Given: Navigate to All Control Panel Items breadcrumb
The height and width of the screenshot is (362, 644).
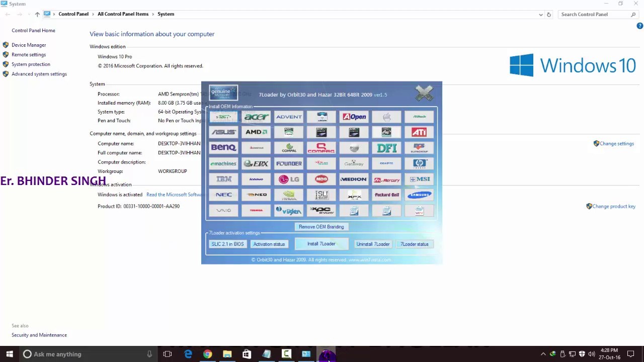Looking at the screenshot, I should 123,14.
